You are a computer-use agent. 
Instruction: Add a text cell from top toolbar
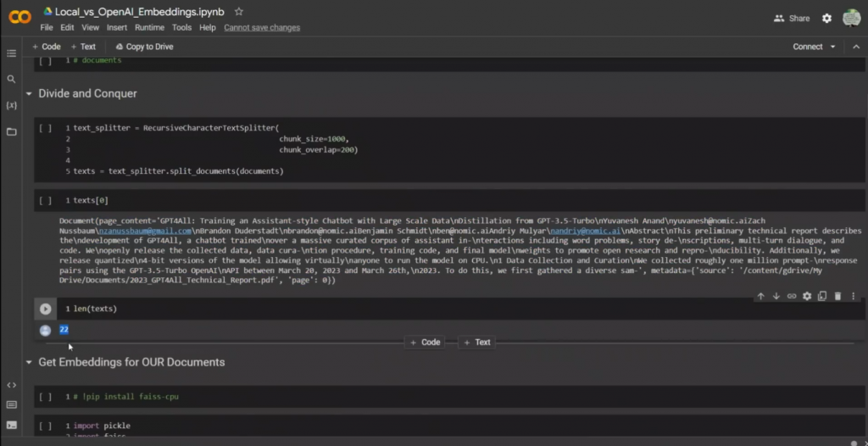pyautogui.click(x=83, y=47)
